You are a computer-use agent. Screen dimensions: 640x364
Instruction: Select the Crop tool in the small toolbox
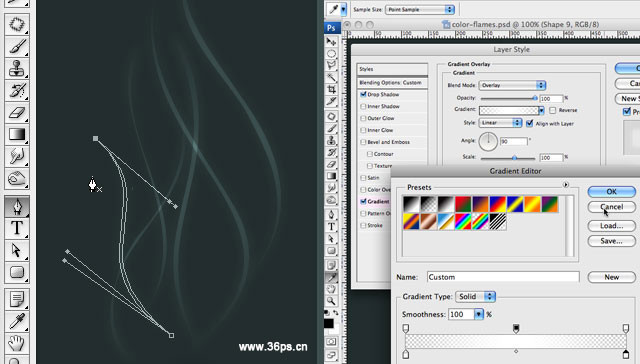point(331,89)
